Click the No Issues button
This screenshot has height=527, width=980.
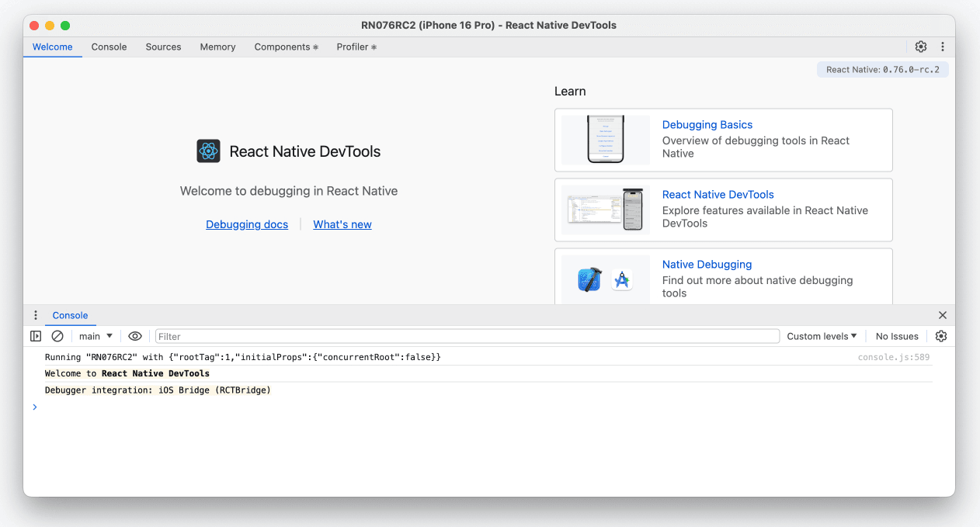point(897,336)
